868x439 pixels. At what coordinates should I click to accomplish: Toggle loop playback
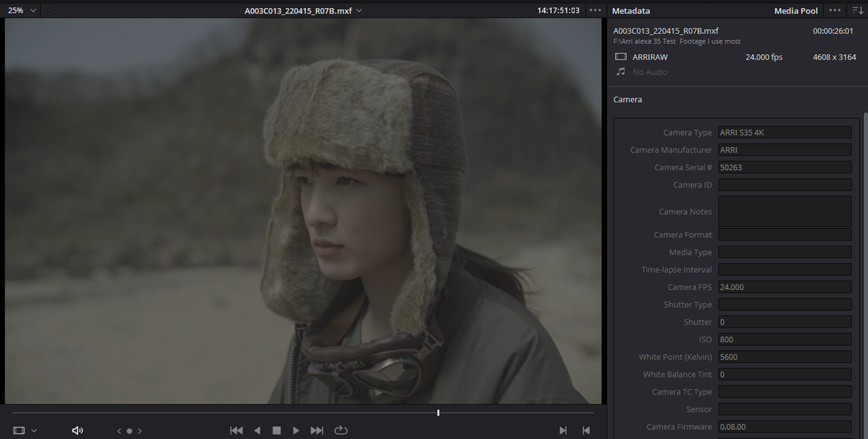tap(340, 430)
